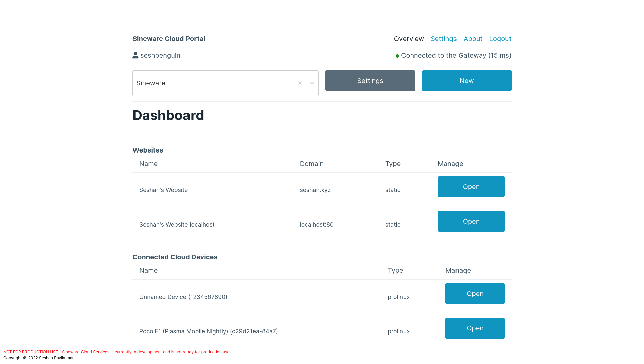Open the Poco F1 Plasma Mobile device
This screenshot has width=644, height=364.
tap(475, 328)
